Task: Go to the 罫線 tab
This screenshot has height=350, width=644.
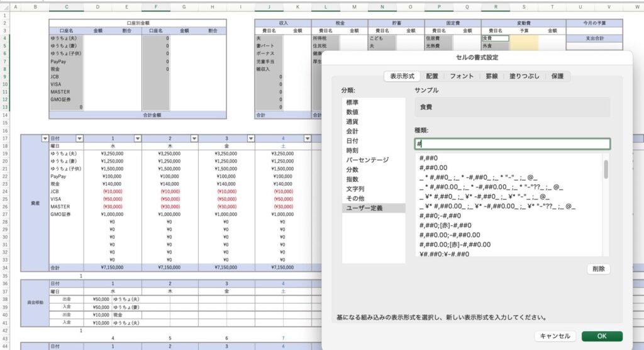Action: (x=491, y=76)
